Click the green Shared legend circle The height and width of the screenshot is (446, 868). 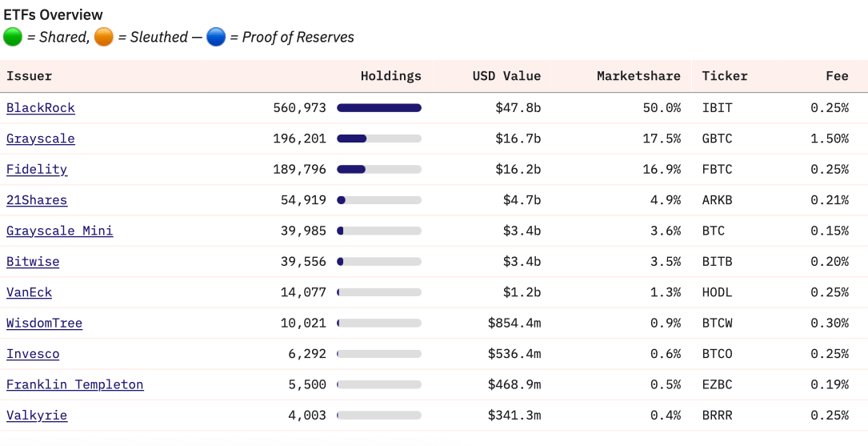[x=13, y=37]
